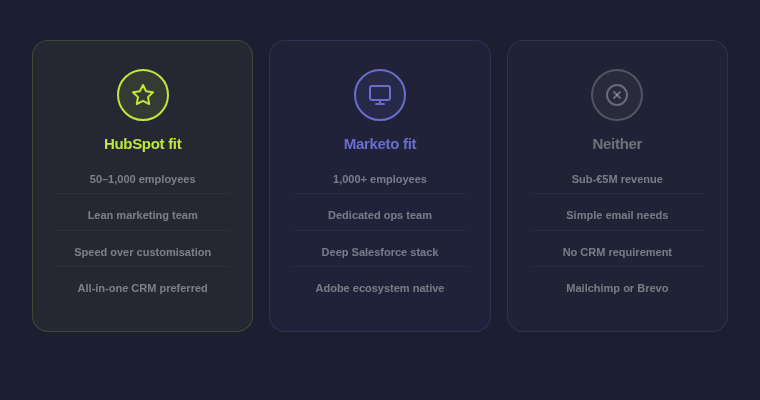Click the circled X icon on Neither card
Image resolution: width=760 pixels, height=400 pixels.
pyautogui.click(x=617, y=95)
